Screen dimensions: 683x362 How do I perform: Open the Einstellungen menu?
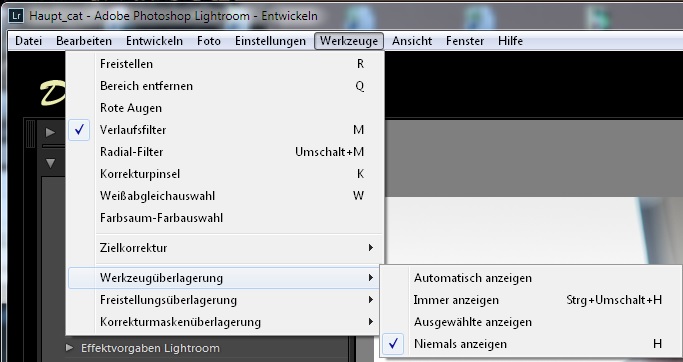point(270,41)
